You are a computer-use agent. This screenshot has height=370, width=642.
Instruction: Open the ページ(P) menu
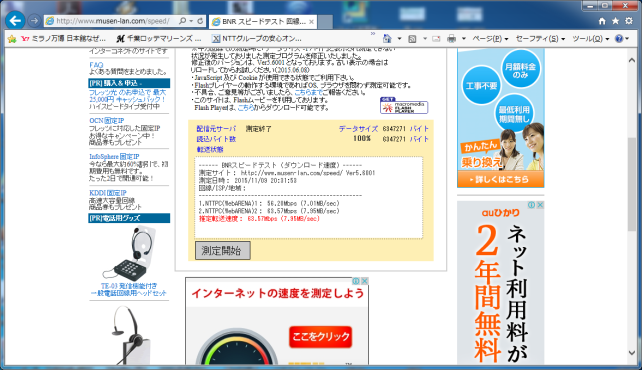pyautogui.click(x=490, y=39)
